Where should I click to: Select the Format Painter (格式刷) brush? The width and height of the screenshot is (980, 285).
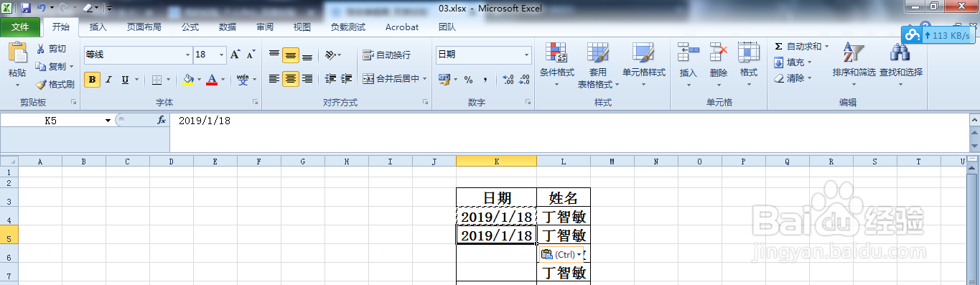pyautogui.click(x=55, y=84)
